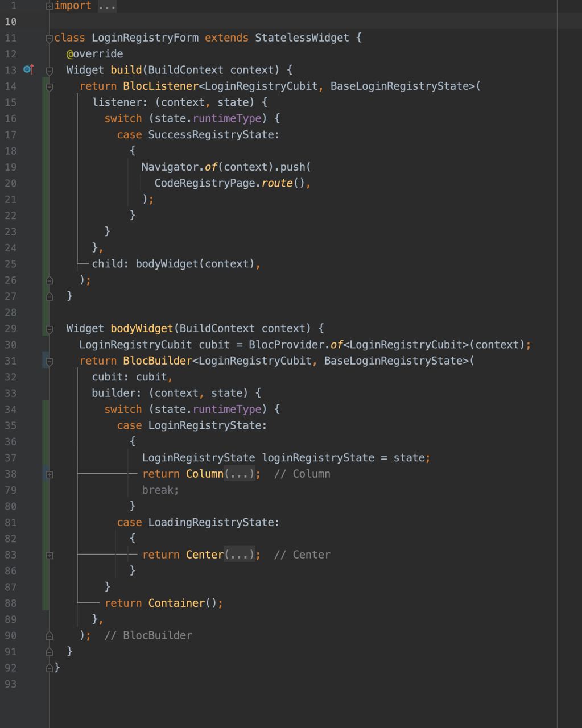Click the build method name
Screen dimensions: 582x728
pos(126,69)
